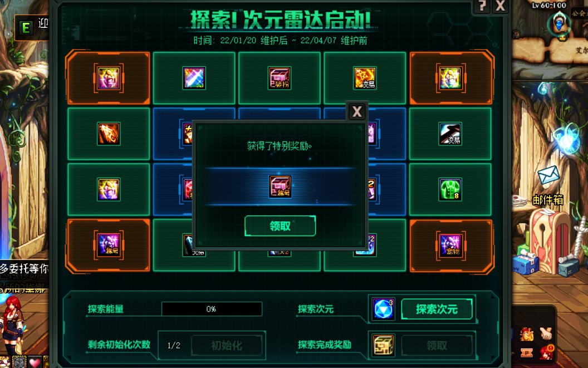The height and width of the screenshot is (368, 588).
Task: Click the green armor reward icon
Action: tap(450, 189)
